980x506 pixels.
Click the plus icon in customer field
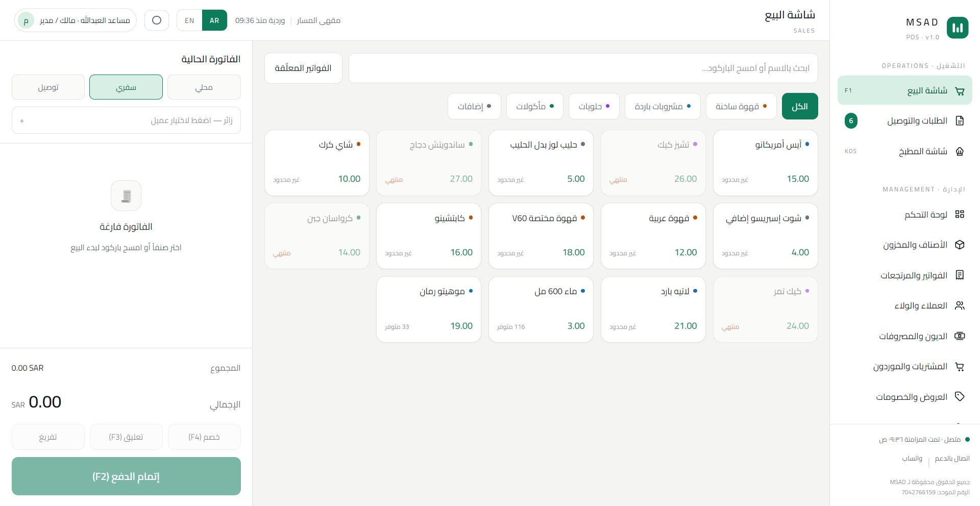tap(22, 121)
